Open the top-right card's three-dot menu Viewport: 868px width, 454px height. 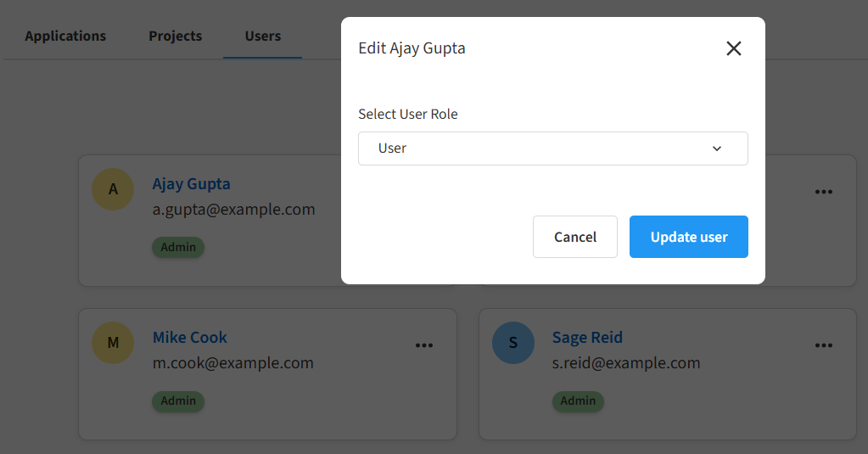point(824,192)
